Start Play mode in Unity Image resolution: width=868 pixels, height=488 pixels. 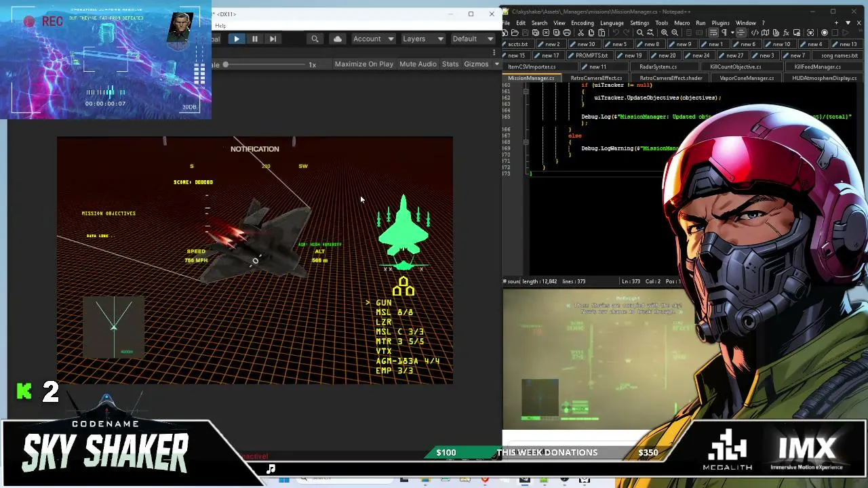point(236,39)
